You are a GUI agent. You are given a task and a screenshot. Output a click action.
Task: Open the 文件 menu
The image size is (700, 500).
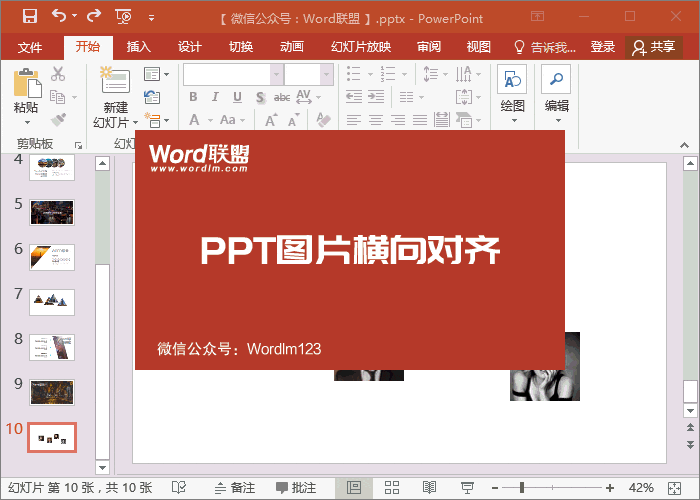pos(30,47)
